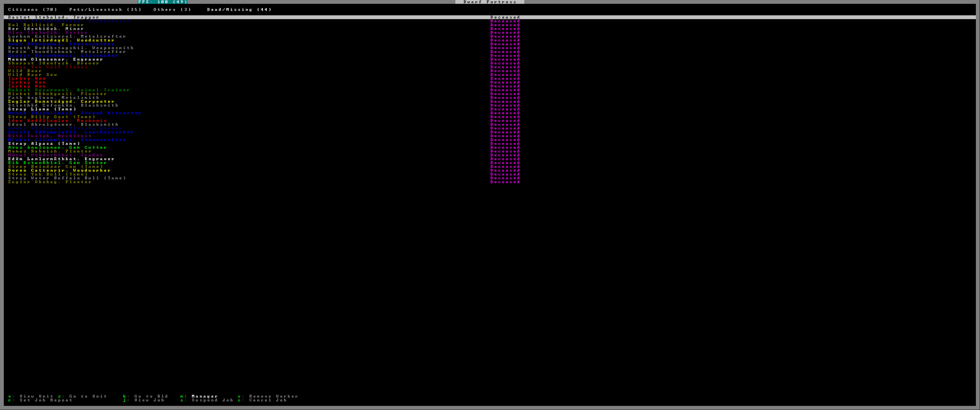Select Ònul Kûbukonul, Stonecrafter

(61, 44)
